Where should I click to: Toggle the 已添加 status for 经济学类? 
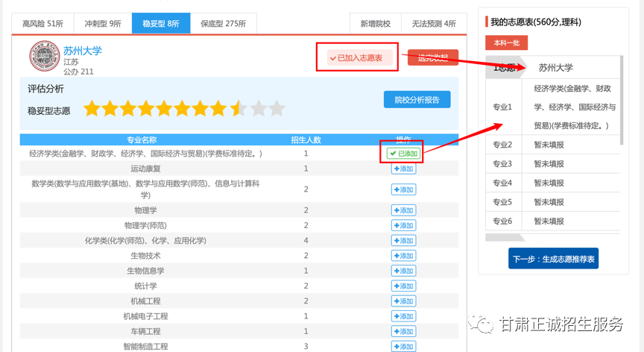403,154
